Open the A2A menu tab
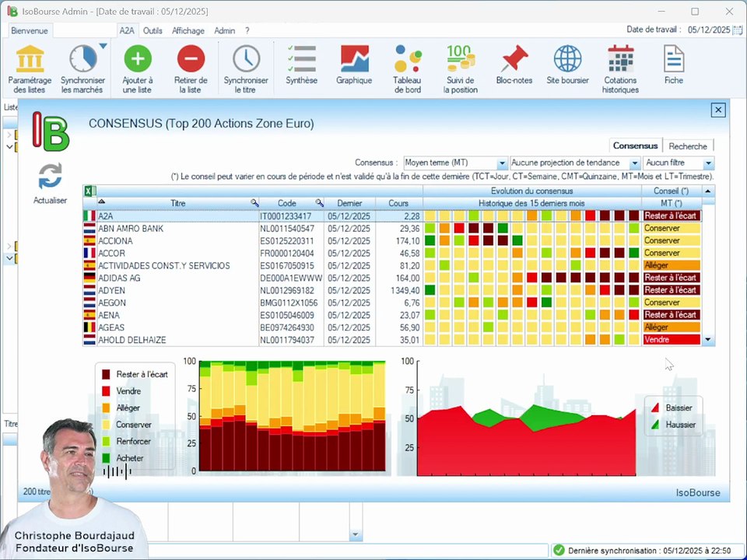This screenshot has width=747, height=560. coord(127,30)
